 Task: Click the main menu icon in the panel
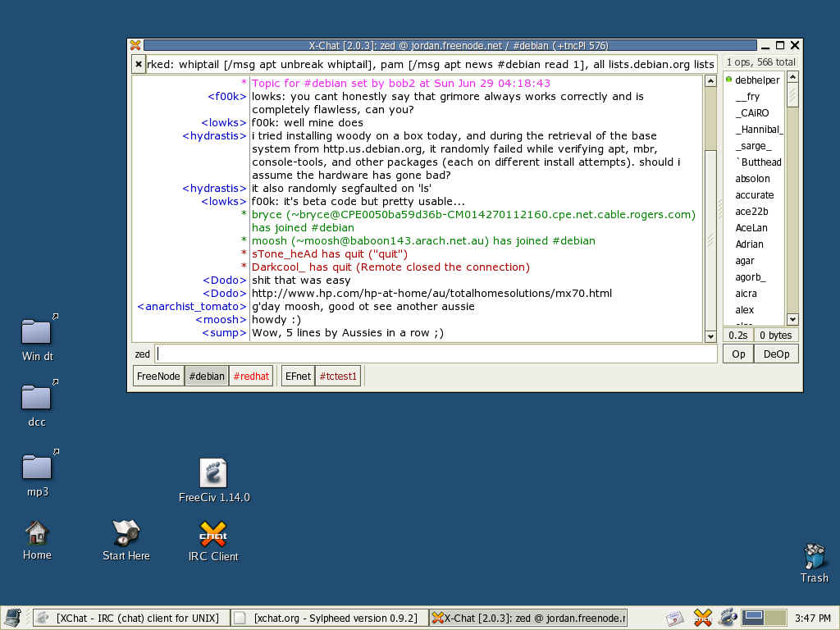click(12, 618)
